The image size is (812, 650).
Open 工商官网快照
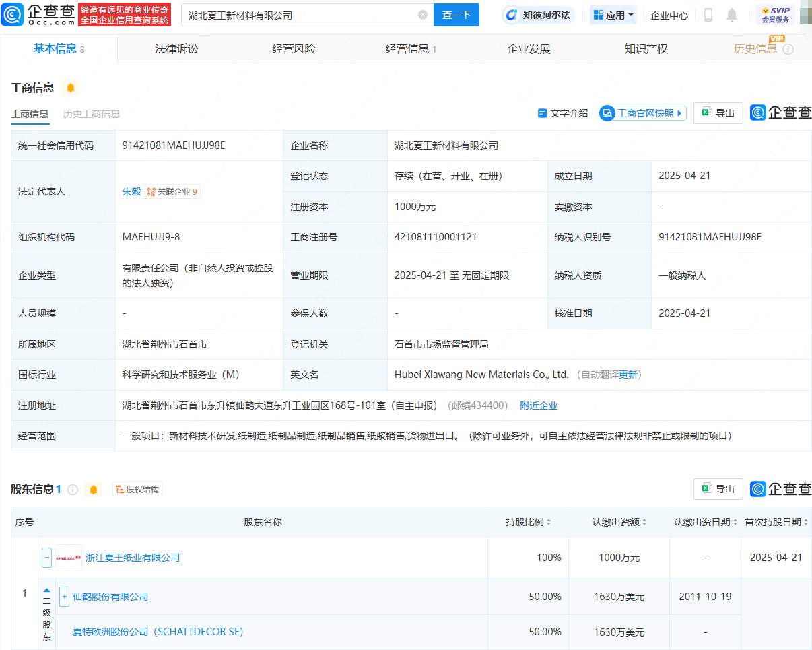click(643, 113)
